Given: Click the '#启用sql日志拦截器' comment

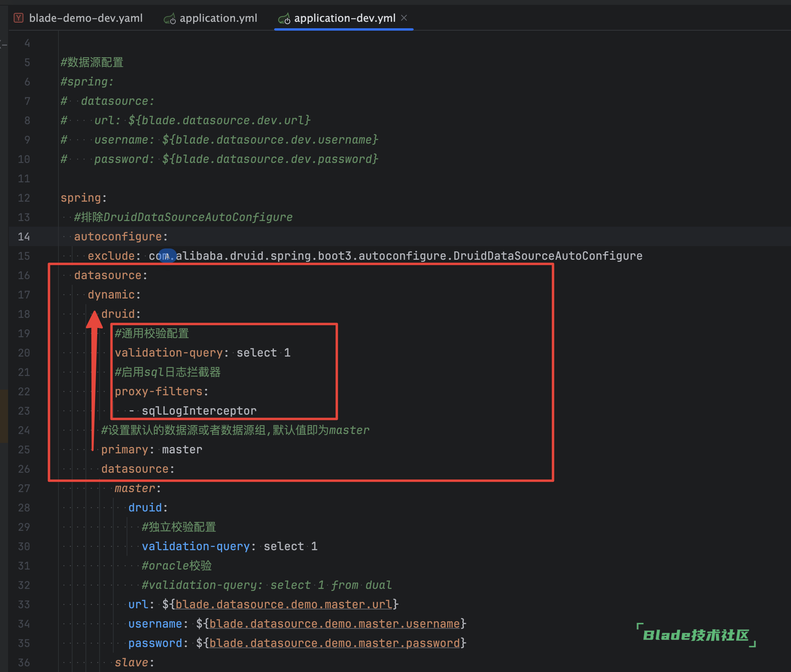Looking at the screenshot, I should (168, 372).
